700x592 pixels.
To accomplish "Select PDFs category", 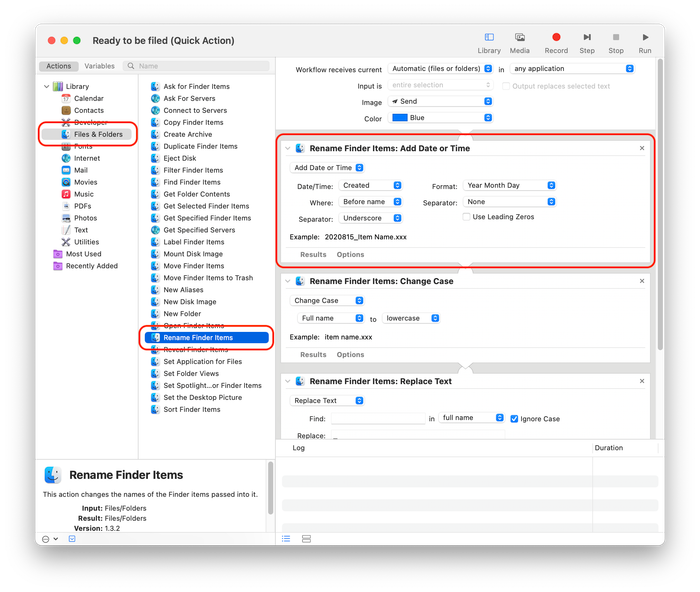I will [x=82, y=206].
